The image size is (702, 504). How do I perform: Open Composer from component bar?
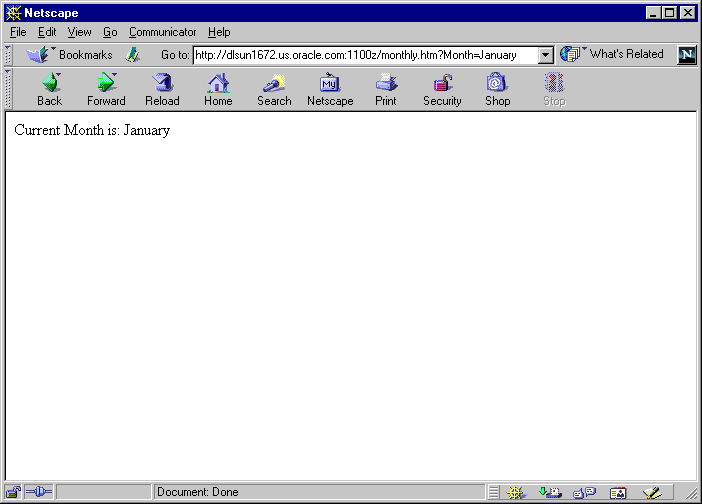652,492
